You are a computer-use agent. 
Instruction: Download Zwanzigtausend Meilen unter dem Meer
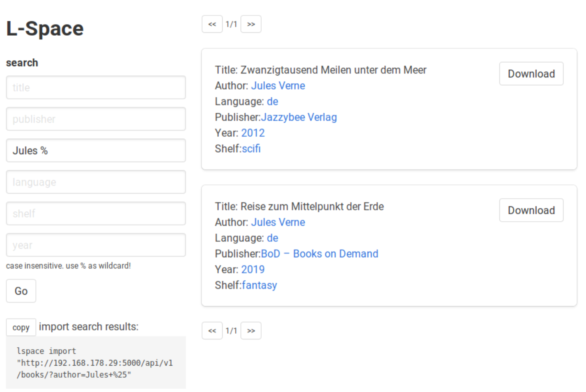(x=531, y=74)
